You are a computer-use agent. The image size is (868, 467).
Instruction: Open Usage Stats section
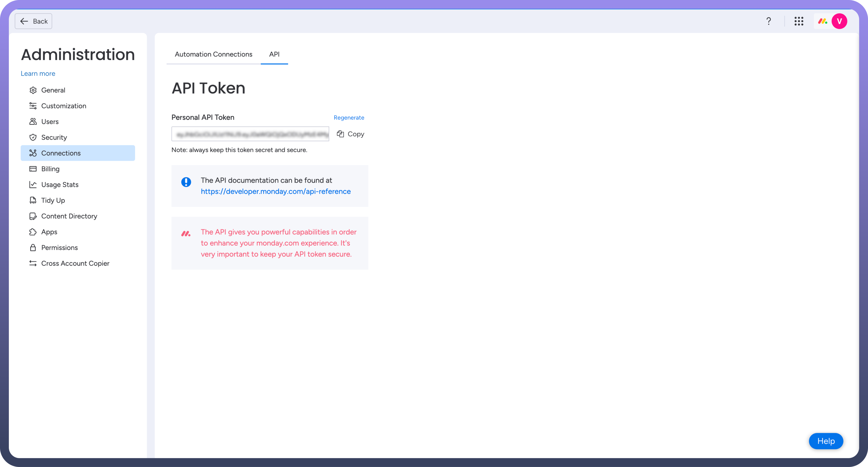tap(60, 185)
